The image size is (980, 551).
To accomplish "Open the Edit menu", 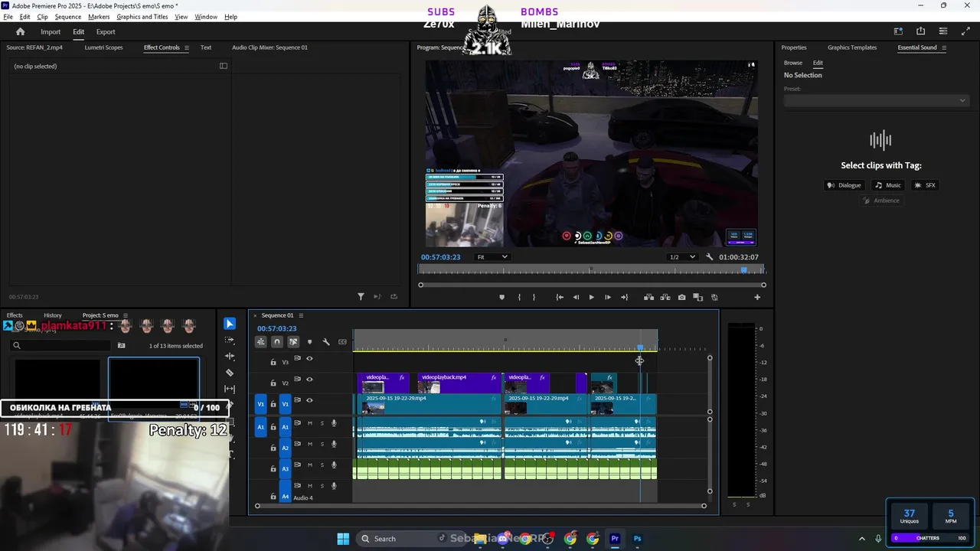I will [x=25, y=17].
